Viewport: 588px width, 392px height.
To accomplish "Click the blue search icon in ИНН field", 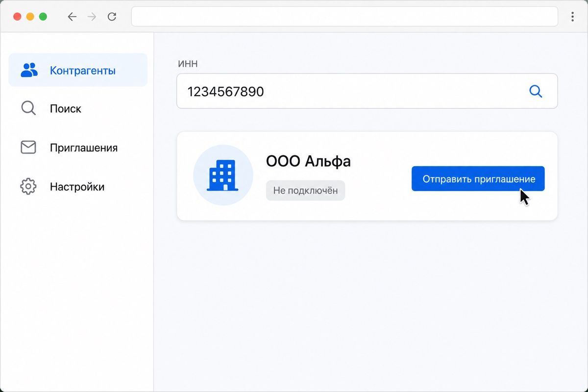I will click(536, 91).
